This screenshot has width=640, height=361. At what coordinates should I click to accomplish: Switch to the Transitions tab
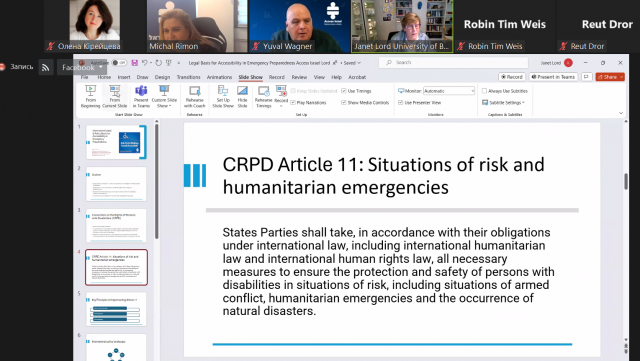pyautogui.click(x=189, y=77)
